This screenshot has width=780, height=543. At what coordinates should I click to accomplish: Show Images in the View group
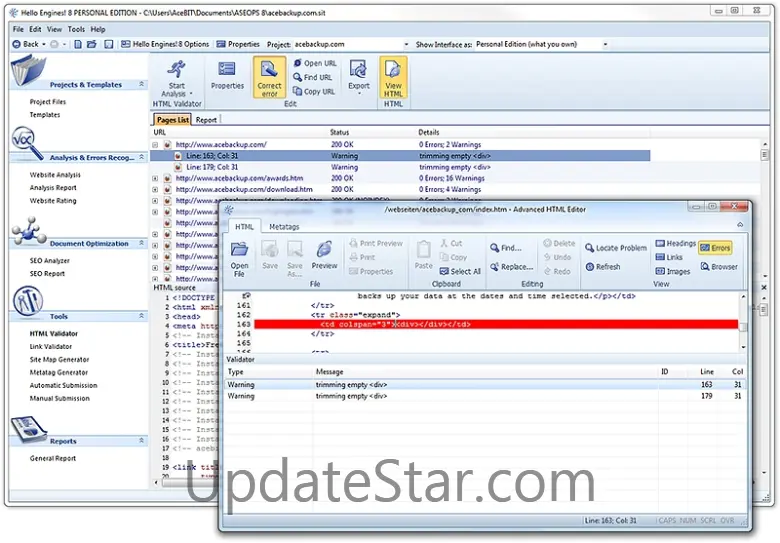pos(673,271)
